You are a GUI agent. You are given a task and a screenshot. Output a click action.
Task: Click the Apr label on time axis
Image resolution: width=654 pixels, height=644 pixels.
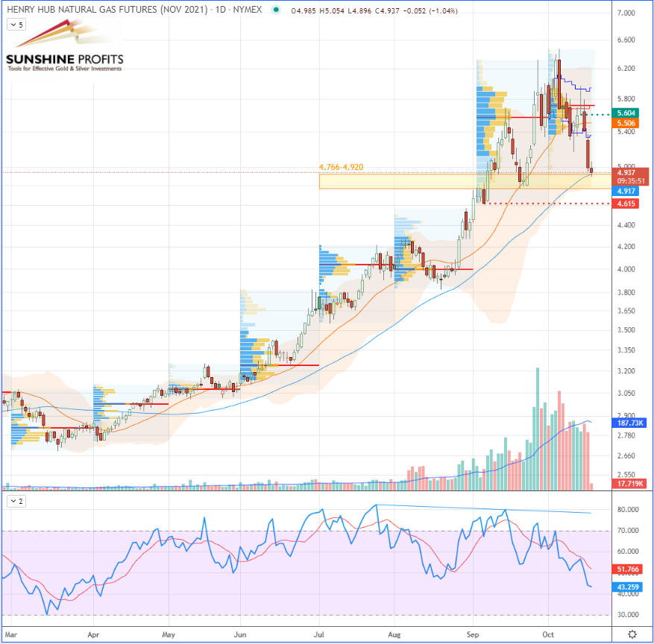tap(93, 635)
